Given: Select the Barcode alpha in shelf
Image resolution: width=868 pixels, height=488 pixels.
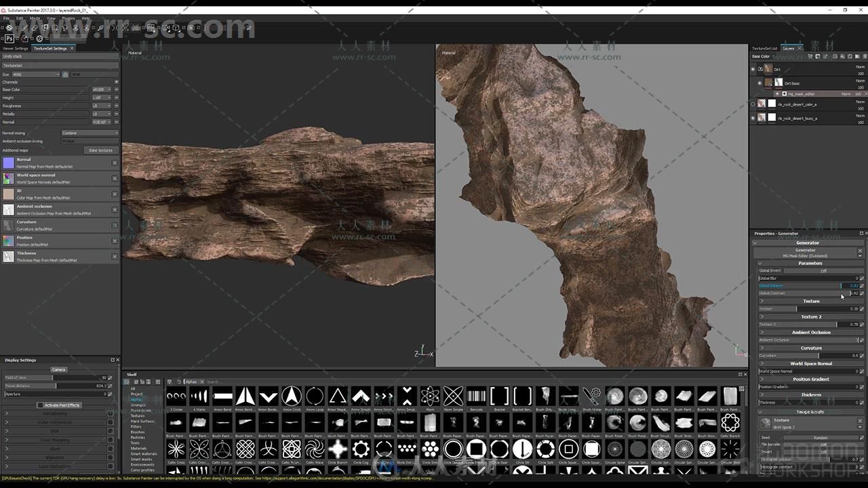Looking at the screenshot, I should pos(476,395).
